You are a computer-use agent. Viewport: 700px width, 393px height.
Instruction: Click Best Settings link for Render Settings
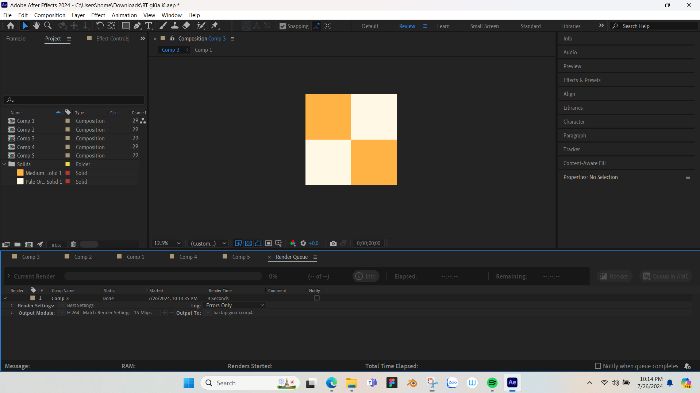click(x=80, y=306)
